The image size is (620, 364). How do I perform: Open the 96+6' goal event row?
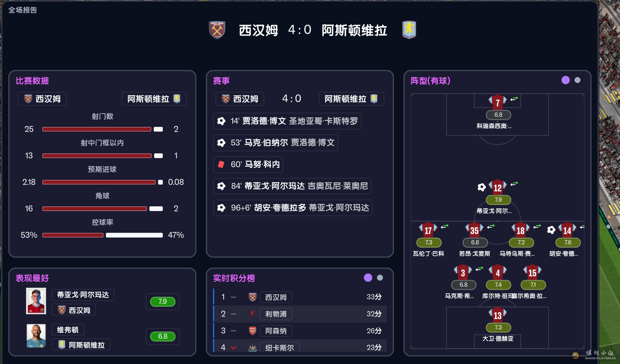(x=292, y=208)
